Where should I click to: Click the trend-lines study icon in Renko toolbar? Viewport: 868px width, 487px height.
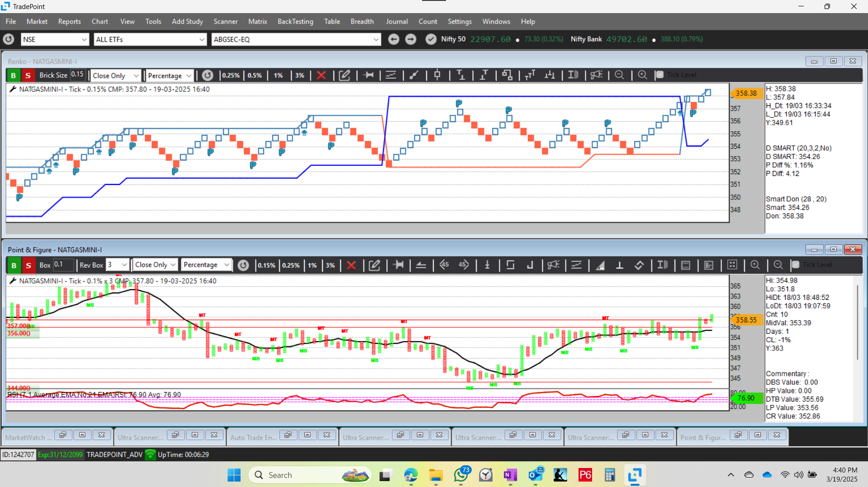tap(391, 76)
